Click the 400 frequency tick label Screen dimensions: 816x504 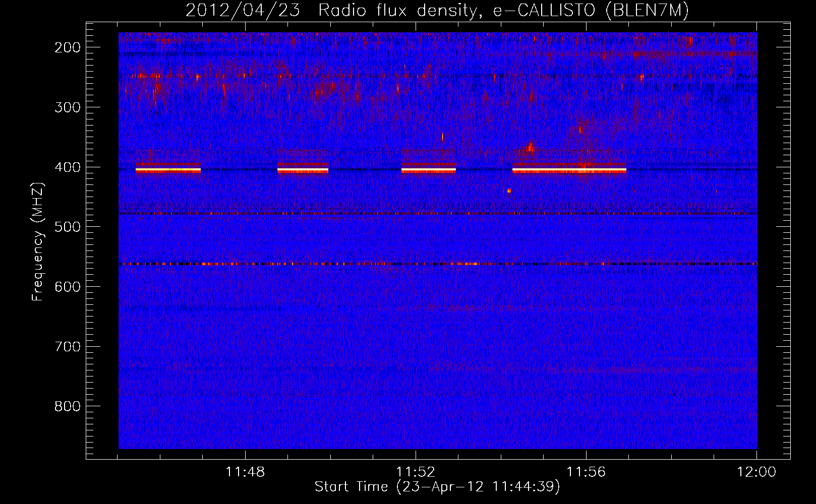pyautogui.click(x=67, y=167)
